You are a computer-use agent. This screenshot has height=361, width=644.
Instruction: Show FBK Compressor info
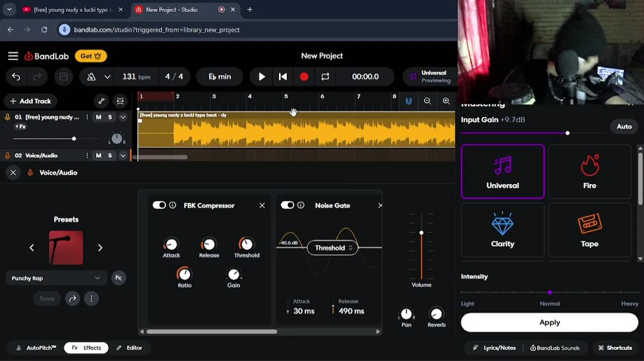pos(173,205)
